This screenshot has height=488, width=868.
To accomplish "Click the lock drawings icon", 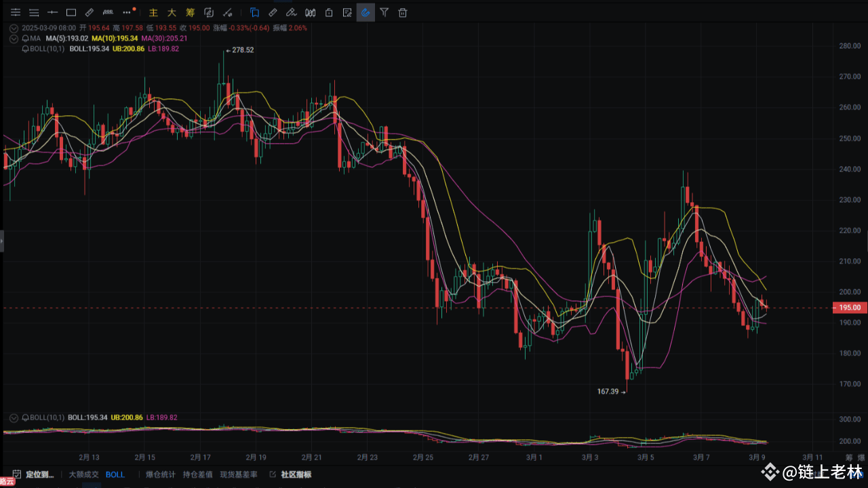I will tap(329, 12).
